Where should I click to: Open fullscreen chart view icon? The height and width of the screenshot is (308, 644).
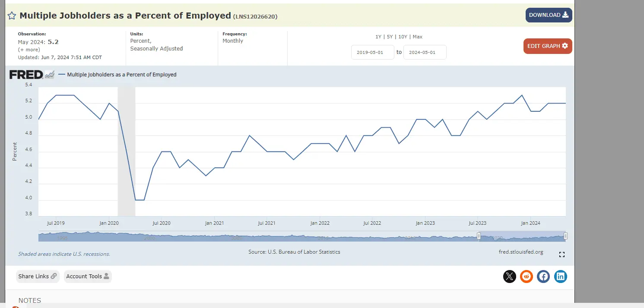(x=562, y=255)
